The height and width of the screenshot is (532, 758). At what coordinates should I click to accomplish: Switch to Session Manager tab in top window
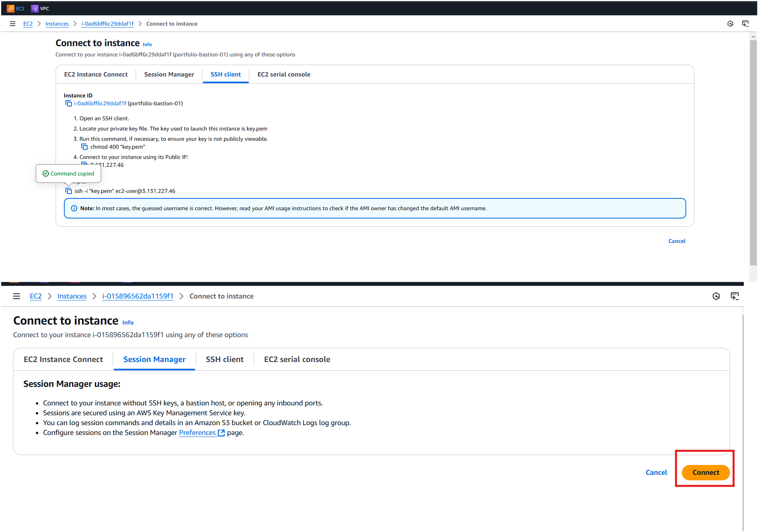coord(169,74)
